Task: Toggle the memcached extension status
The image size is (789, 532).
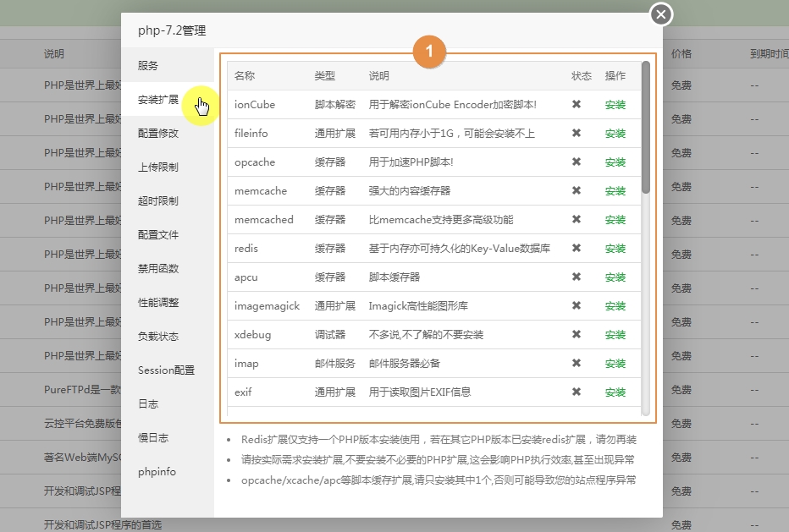Action: pyautogui.click(x=576, y=219)
